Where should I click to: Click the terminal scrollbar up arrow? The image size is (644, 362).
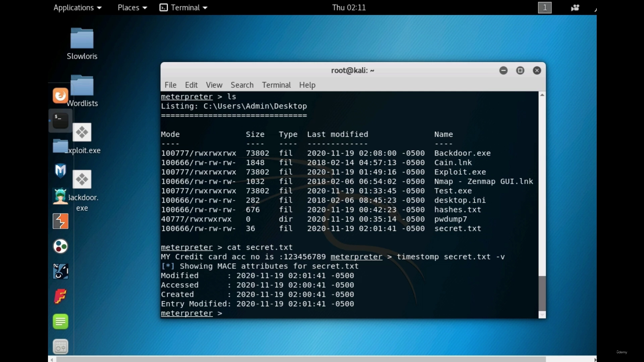tap(542, 95)
